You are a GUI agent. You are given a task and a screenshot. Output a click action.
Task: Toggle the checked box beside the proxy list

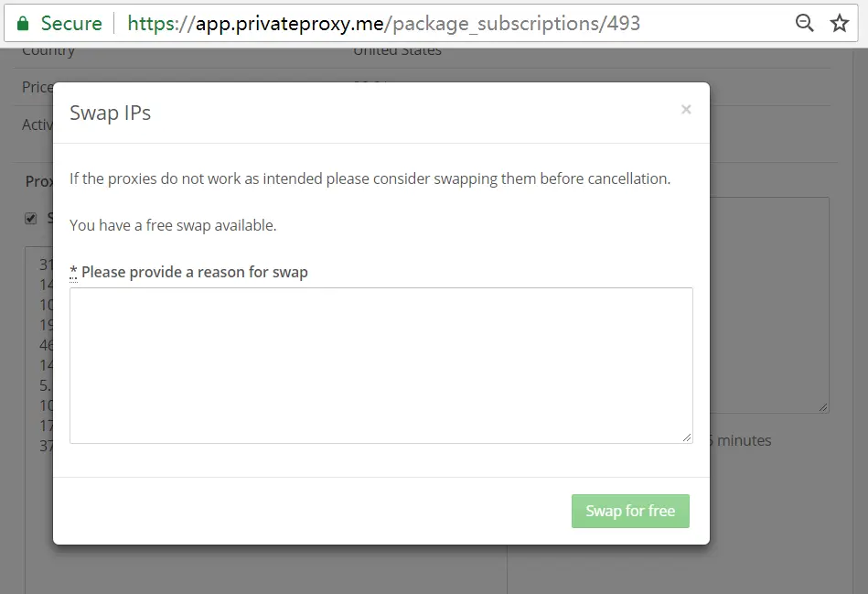coord(30,217)
